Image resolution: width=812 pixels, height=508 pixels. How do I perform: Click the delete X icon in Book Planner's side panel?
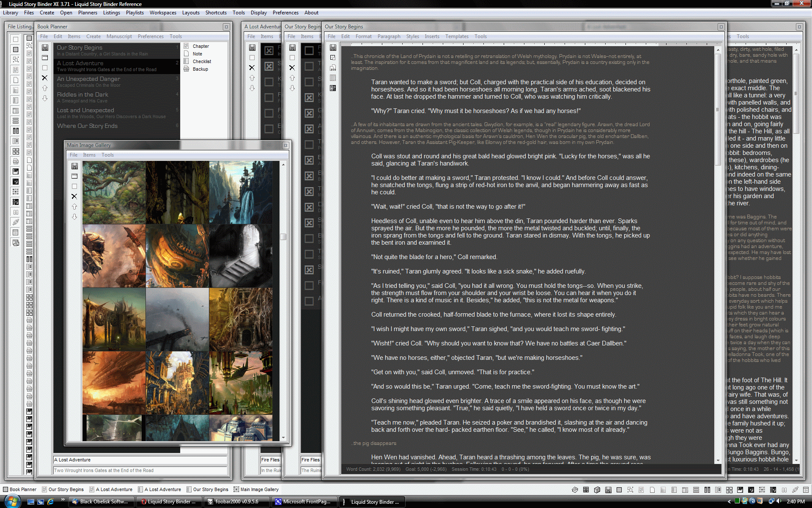(x=44, y=77)
